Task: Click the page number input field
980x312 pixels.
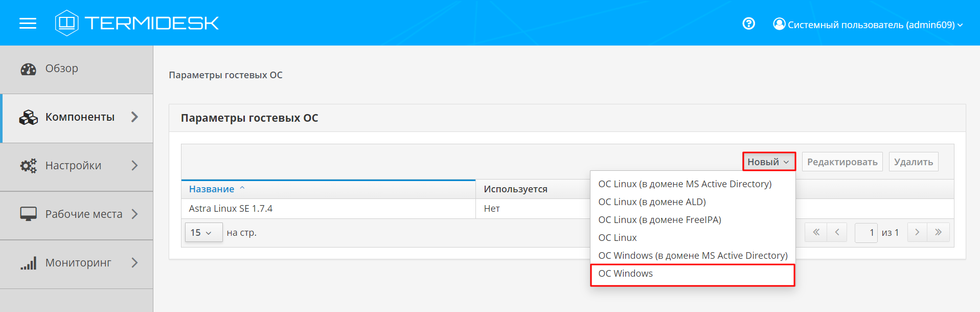Action: tap(866, 232)
